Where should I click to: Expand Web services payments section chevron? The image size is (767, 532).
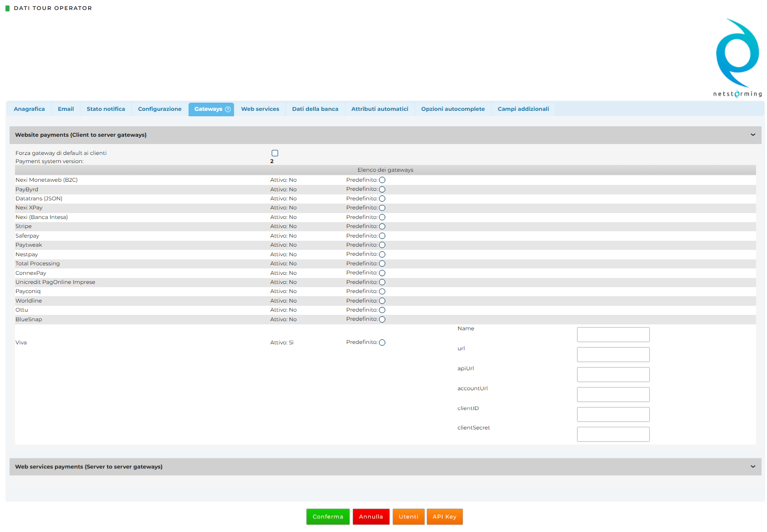[x=752, y=467]
